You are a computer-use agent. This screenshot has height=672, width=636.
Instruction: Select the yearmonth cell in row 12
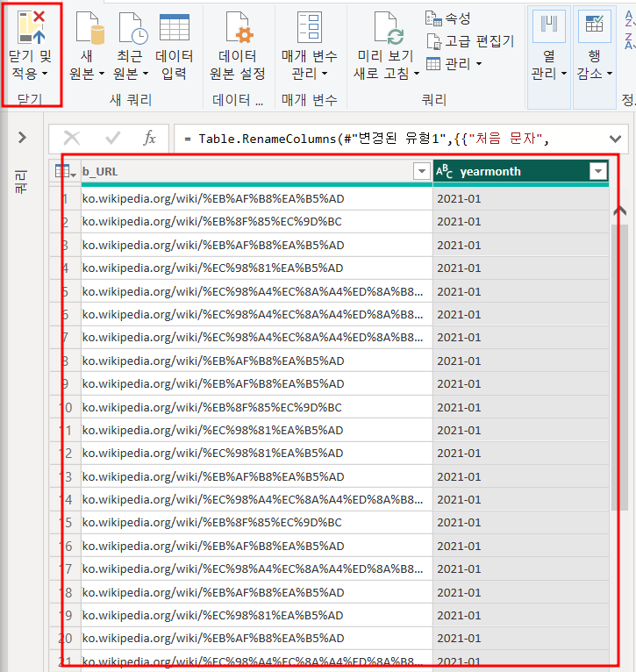tap(521, 454)
